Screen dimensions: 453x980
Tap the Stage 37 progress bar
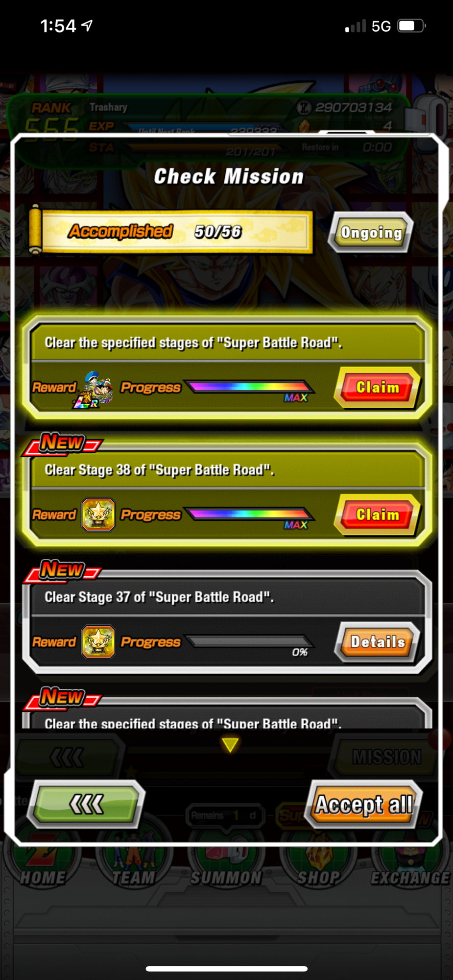(249, 641)
